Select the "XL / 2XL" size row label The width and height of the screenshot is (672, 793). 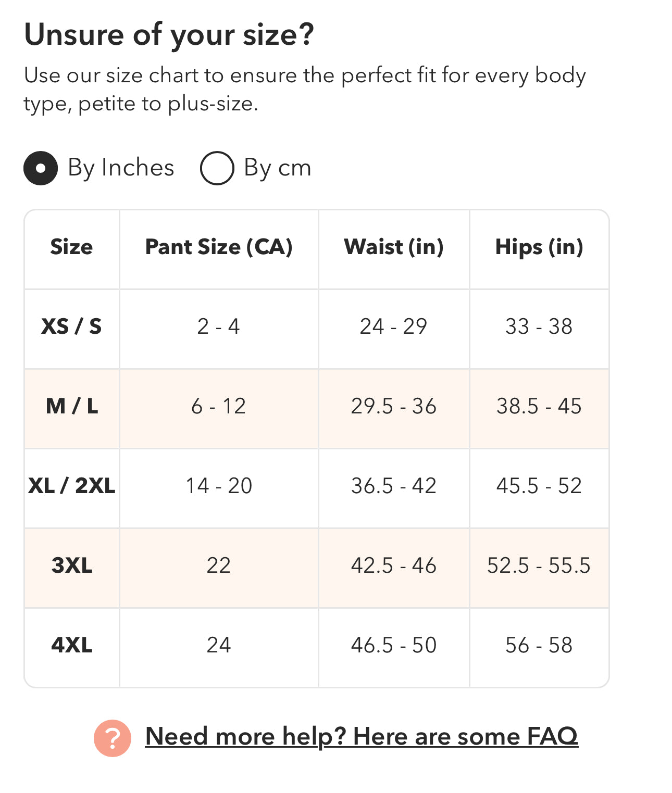coord(71,486)
